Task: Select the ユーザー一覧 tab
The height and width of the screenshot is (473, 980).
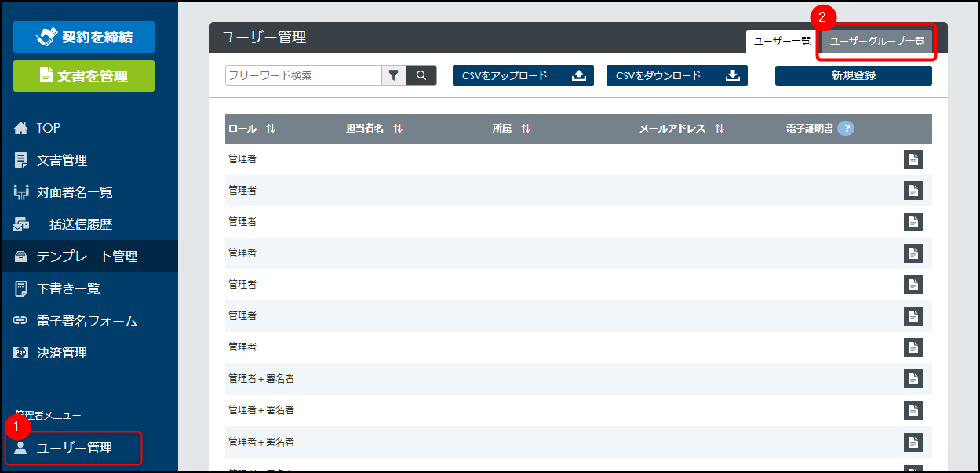Action: pyautogui.click(x=781, y=42)
